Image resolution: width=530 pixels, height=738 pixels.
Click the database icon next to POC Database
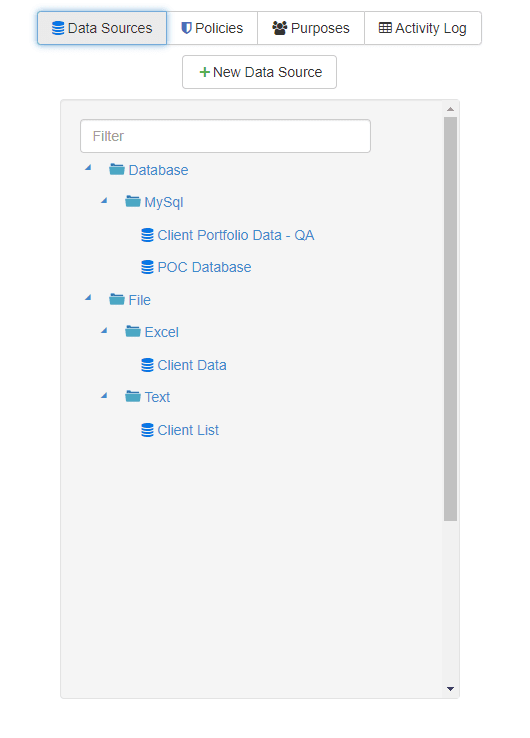tap(147, 267)
